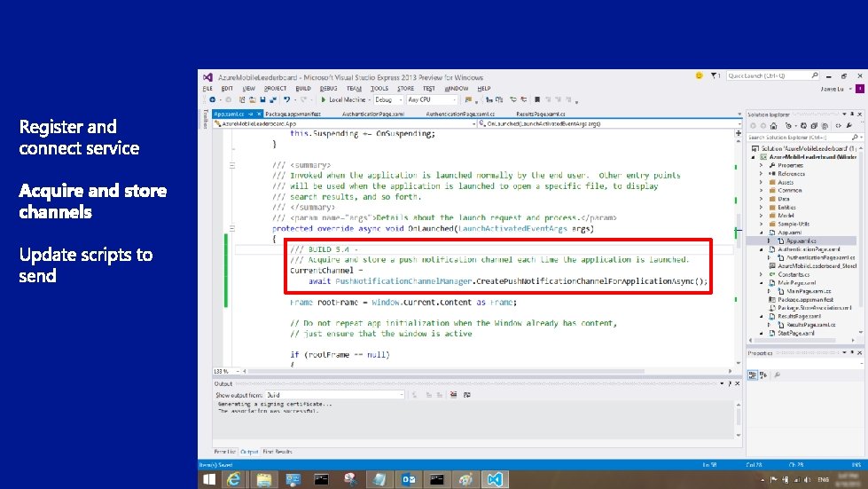
Task: Open Paint from the taskbar
Action: 465,479
